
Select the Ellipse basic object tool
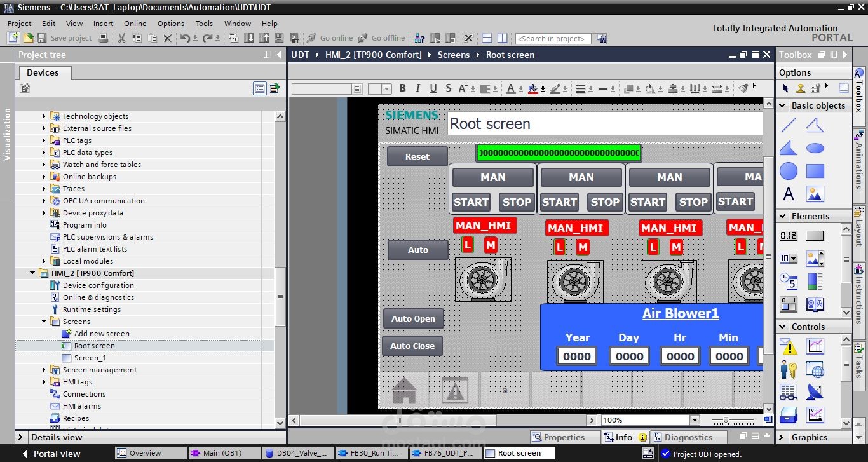(x=815, y=147)
